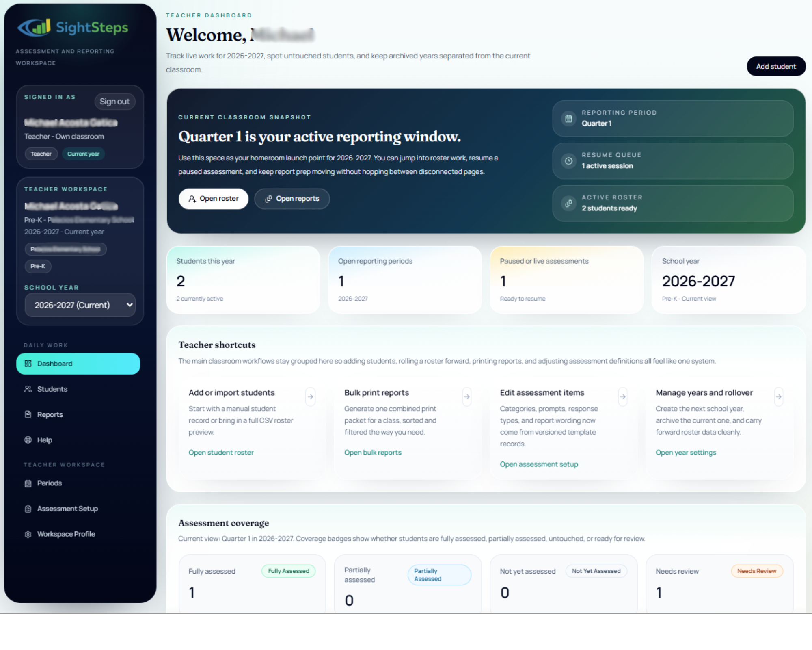Navigate to Periods in Teacher Workspace

49,483
